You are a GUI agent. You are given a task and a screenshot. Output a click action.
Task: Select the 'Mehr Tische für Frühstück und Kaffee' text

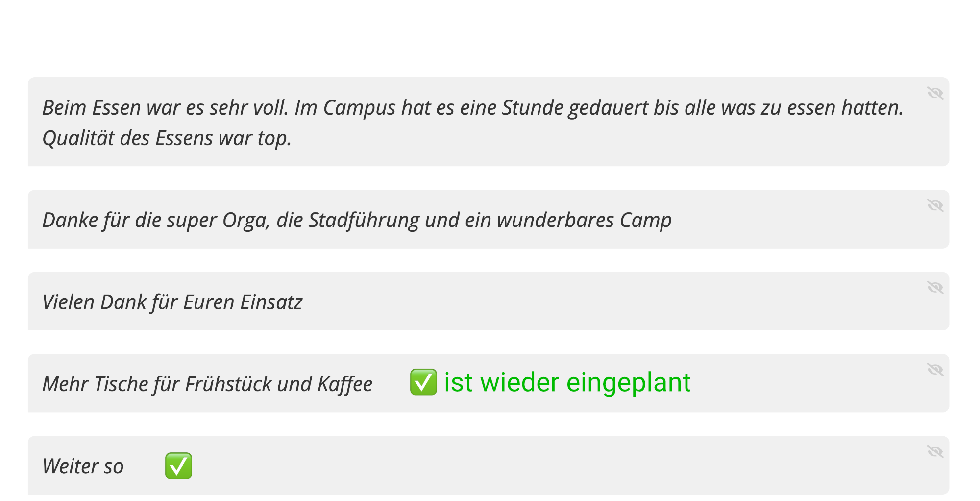[207, 384]
